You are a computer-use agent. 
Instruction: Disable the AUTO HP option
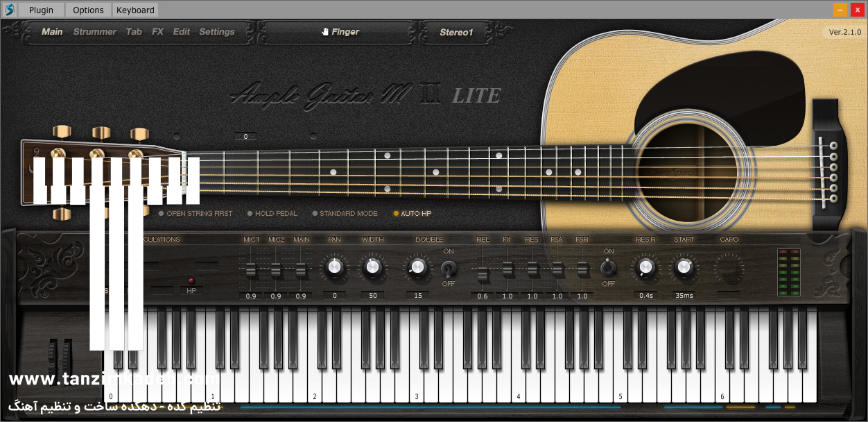pos(396,214)
